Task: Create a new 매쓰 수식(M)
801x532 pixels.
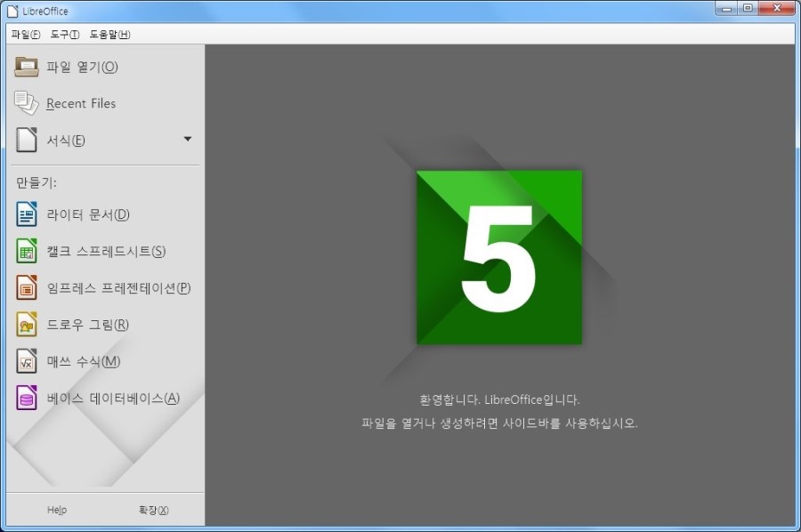Action: click(x=84, y=361)
